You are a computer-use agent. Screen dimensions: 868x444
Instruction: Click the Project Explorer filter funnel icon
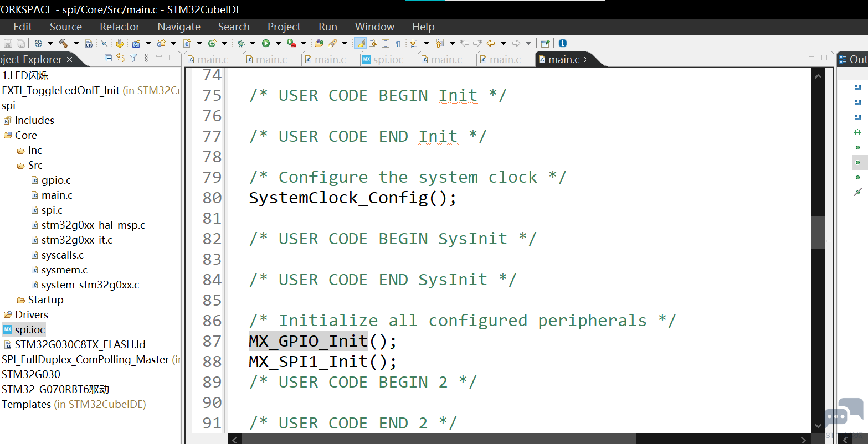[133, 58]
